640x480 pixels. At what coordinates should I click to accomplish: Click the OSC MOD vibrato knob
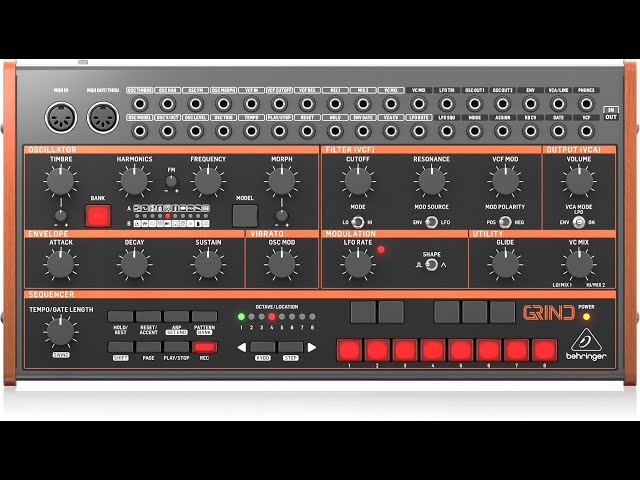[282, 264]
